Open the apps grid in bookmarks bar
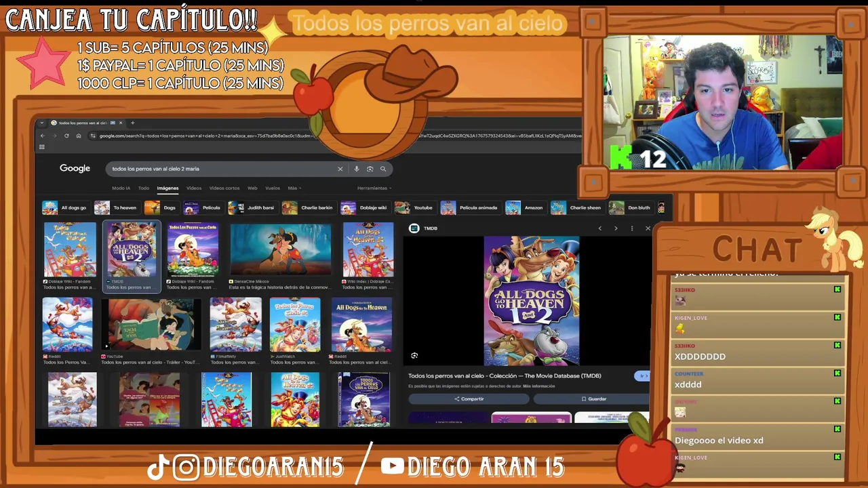868x488 pixels. [42, 146]
